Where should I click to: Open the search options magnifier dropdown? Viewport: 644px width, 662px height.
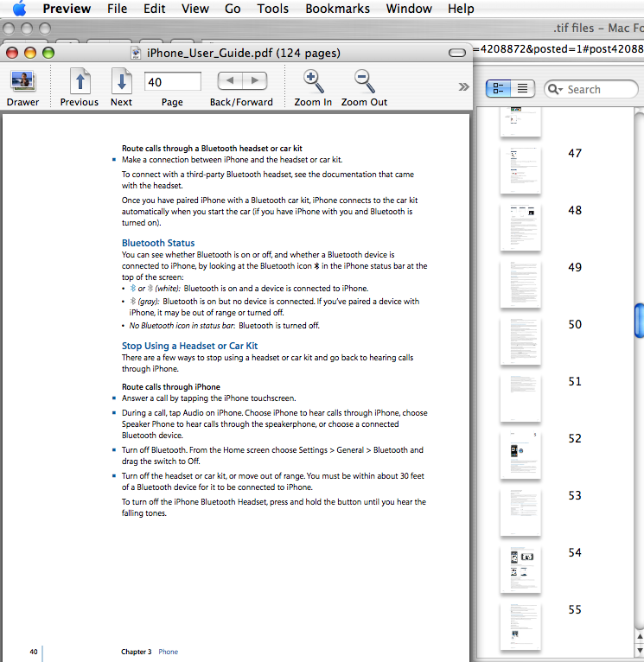(555, 90)
